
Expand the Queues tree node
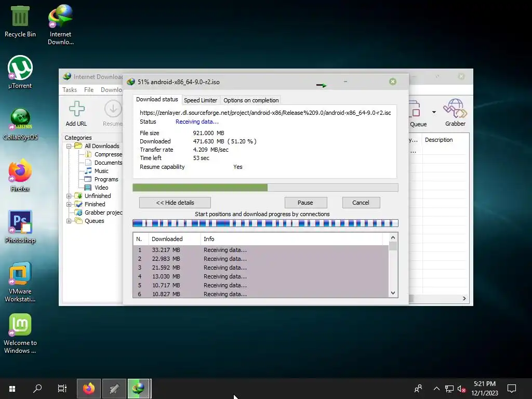click(69, 221)
